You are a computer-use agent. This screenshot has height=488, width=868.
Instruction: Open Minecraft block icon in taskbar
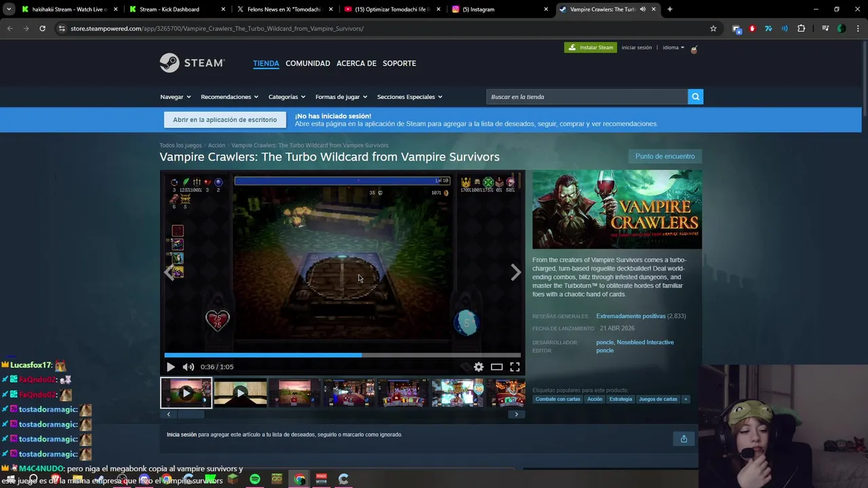[233, 479]
